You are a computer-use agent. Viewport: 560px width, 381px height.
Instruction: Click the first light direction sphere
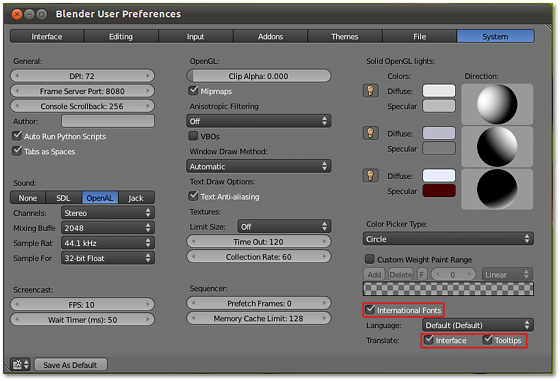point(497,104)
